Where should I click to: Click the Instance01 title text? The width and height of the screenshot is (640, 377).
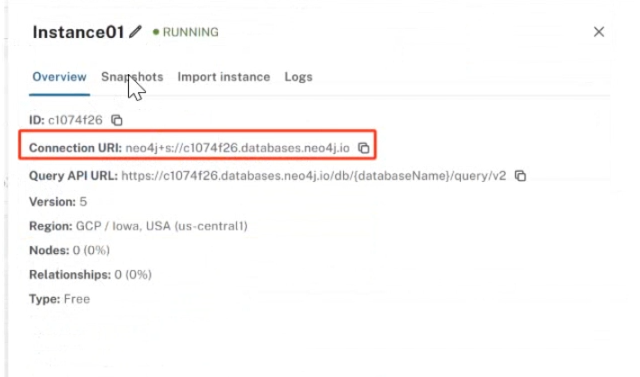[x=78, y=32]
